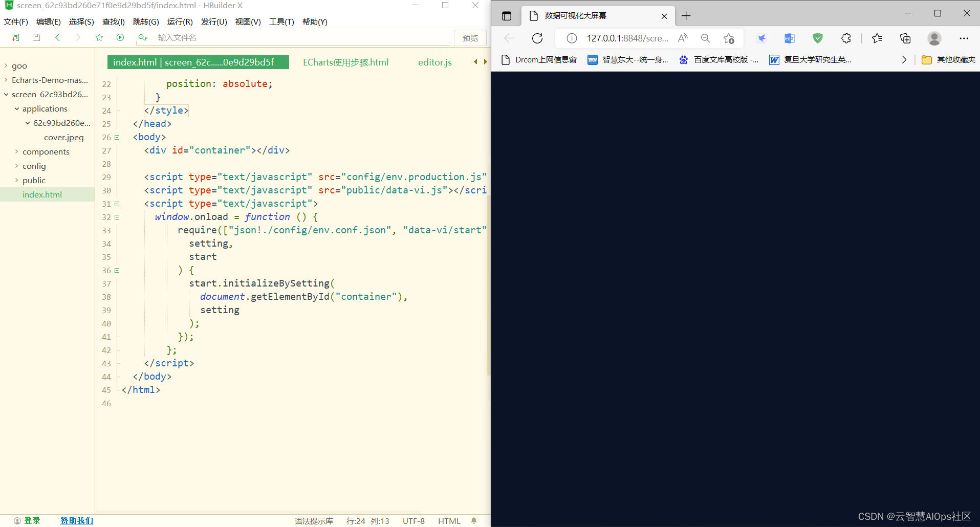The width and height of the screenshot is (980, 527).
Task: Open 智慧东大 bookmark
Action: 628,60
